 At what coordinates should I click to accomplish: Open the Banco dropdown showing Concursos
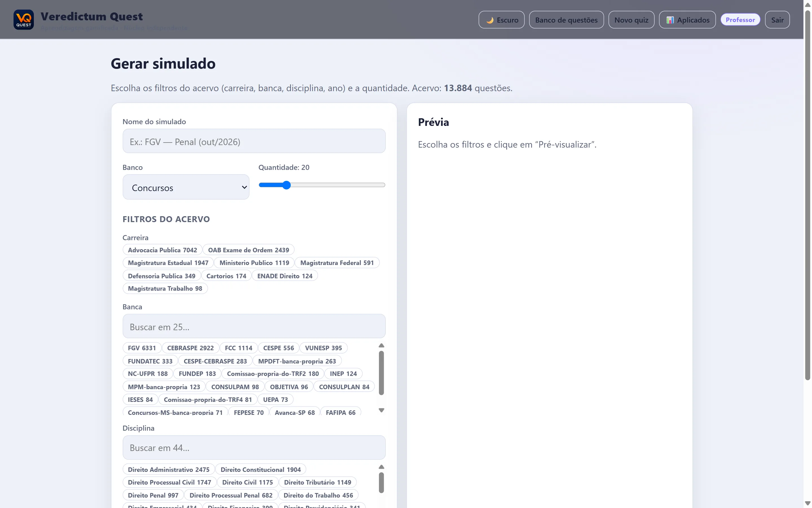point(186,187)
